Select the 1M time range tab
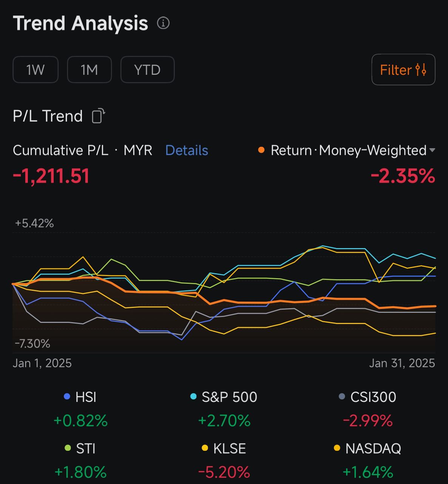Viewport: 448px width, 484px height. coord(90,70)
